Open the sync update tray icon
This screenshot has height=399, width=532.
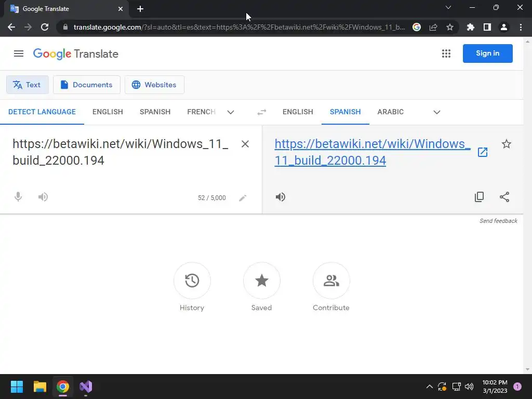442,387
